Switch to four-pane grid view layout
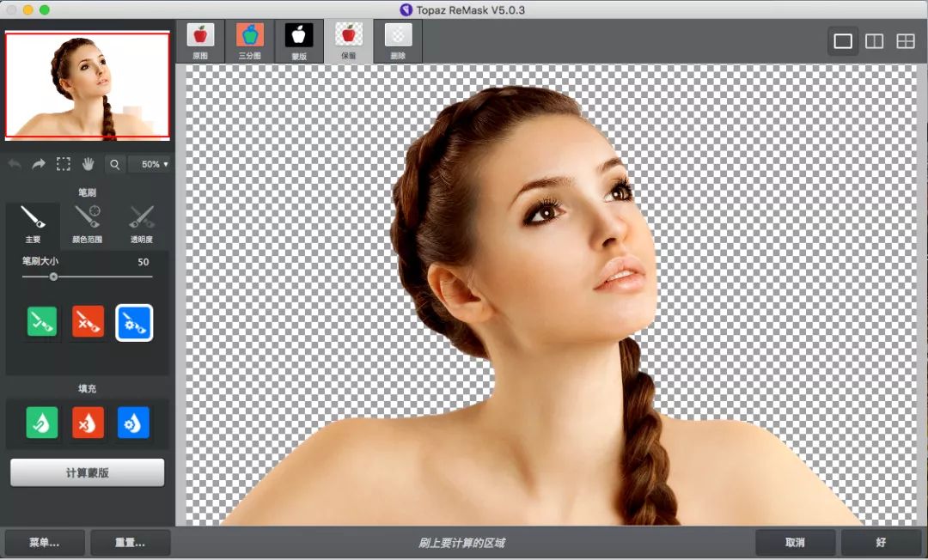 coord(906,41)
